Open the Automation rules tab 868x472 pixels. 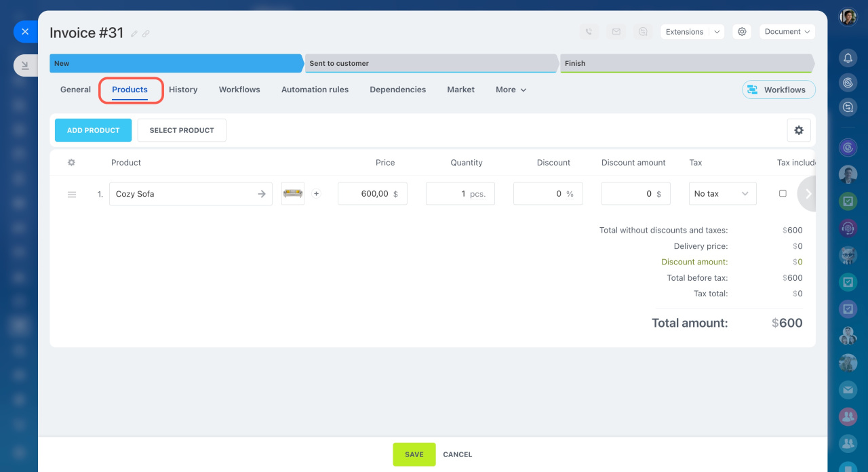click(x=315, y=90)
